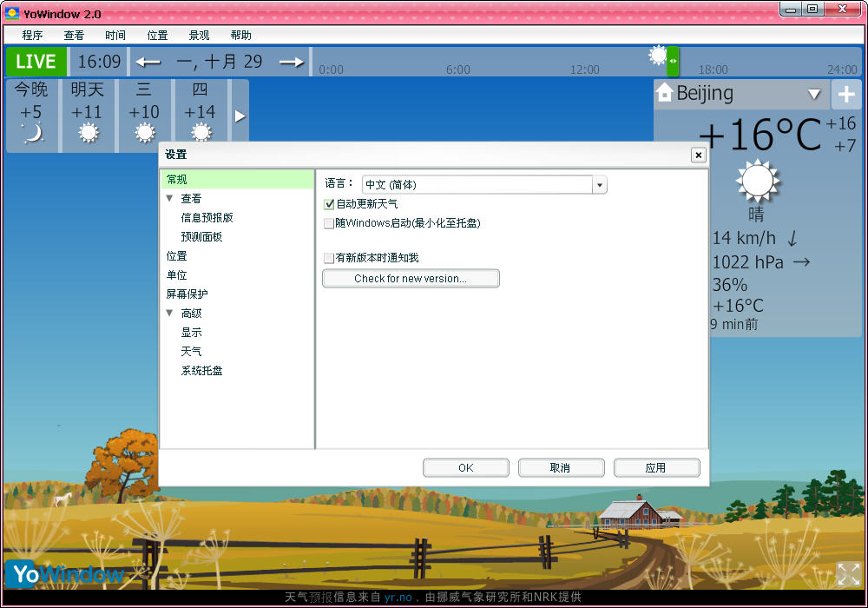Viewport: 868px width, 608px height.
Task: Open the Beijing location dropdown arrow
Action: pyautogui.click(x=814, y=94)
